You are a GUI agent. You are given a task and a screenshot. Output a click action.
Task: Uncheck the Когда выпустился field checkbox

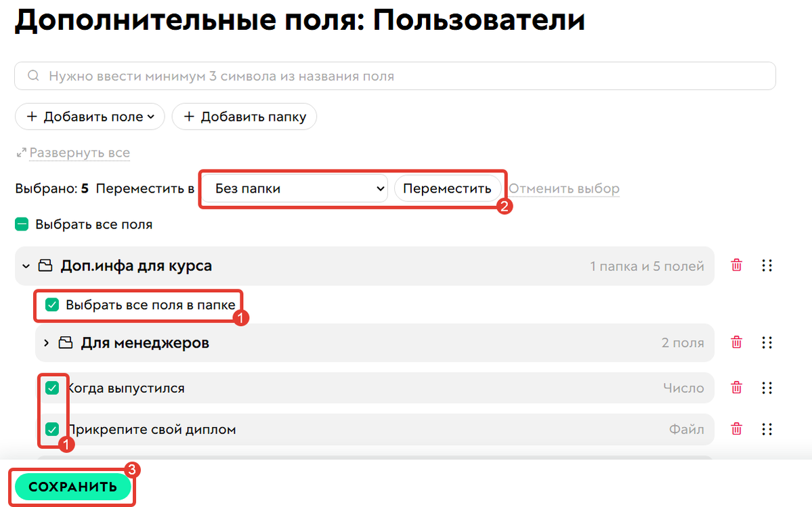click(x=51, y=387)
